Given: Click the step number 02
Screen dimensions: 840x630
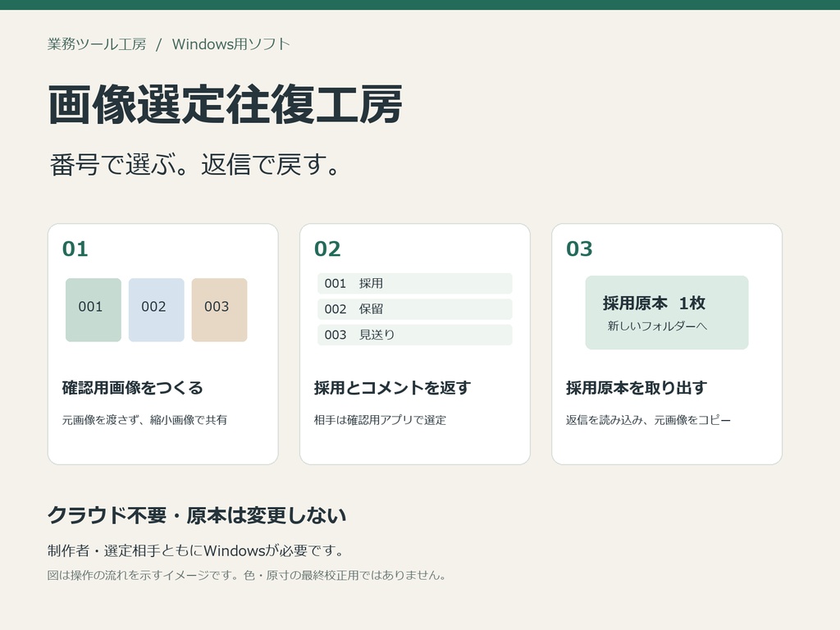Looking at the screenshot, I should (x=327, y=249).
